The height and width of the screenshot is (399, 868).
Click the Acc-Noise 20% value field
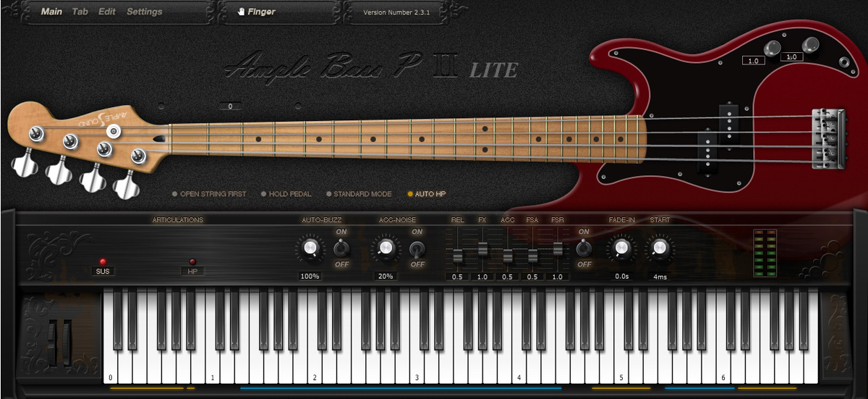pyautogui.click(x=385, y=277)
